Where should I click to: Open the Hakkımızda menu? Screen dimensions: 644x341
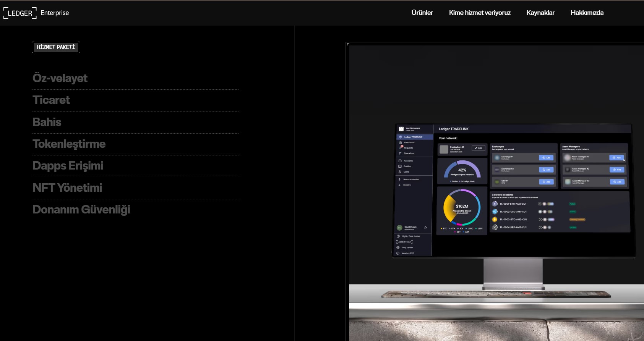(587, 13)
